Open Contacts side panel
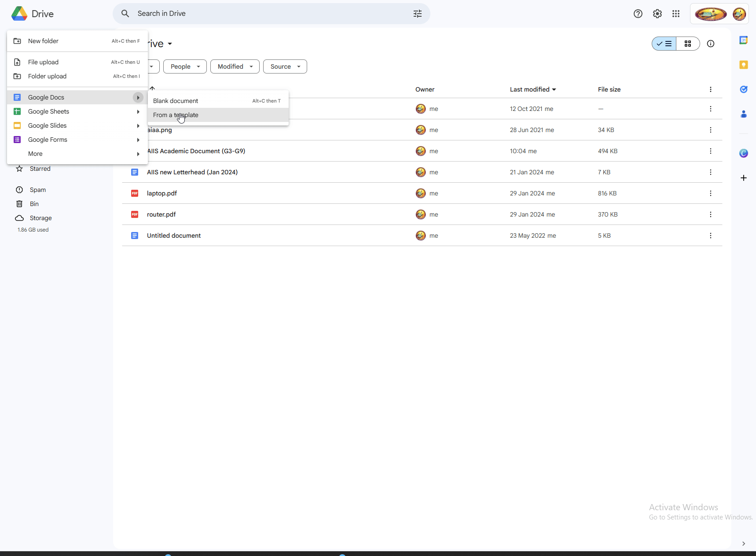This screenshot has width=756, height=556. pos(743,114)
